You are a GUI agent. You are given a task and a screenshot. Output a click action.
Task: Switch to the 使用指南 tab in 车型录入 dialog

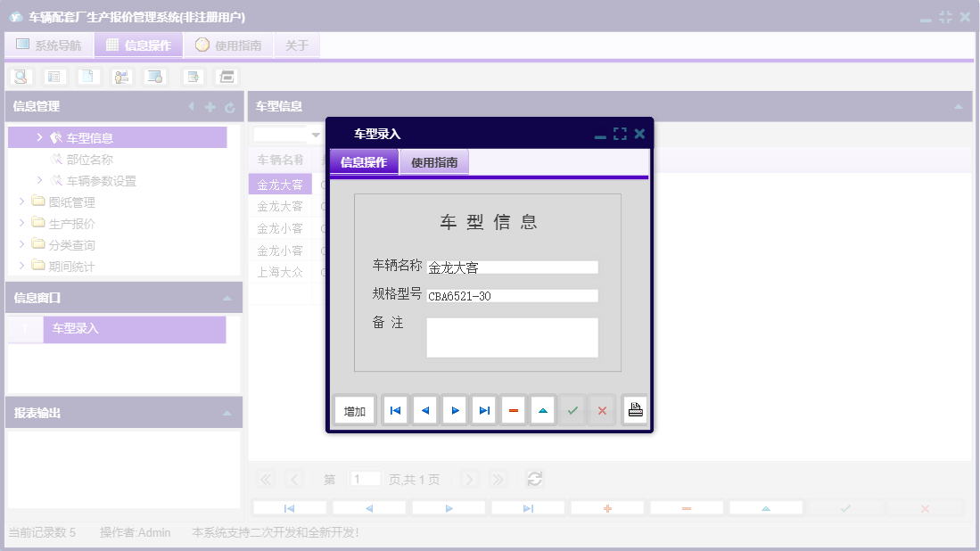(434, 161)
